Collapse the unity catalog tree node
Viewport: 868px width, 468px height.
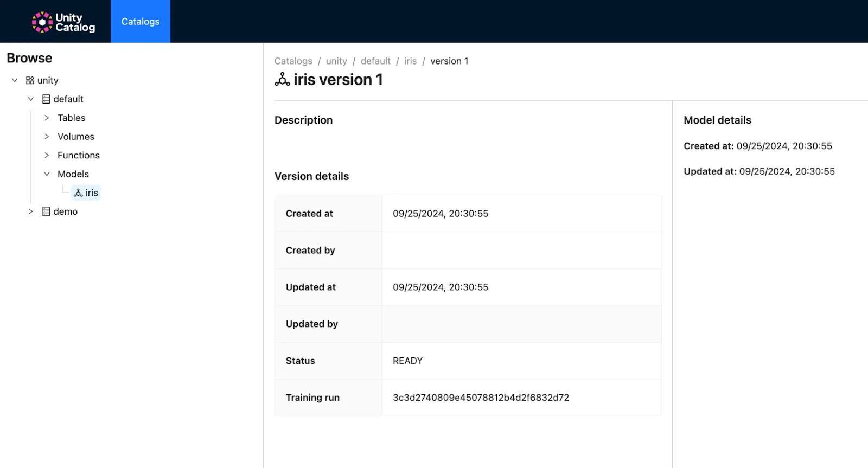[x=15, y=80]
